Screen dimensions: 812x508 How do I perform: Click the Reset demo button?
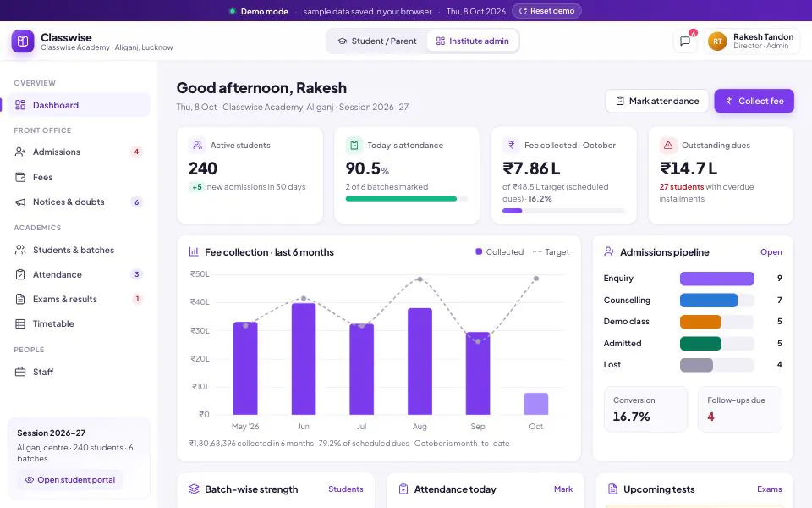(x=547, y=11)
